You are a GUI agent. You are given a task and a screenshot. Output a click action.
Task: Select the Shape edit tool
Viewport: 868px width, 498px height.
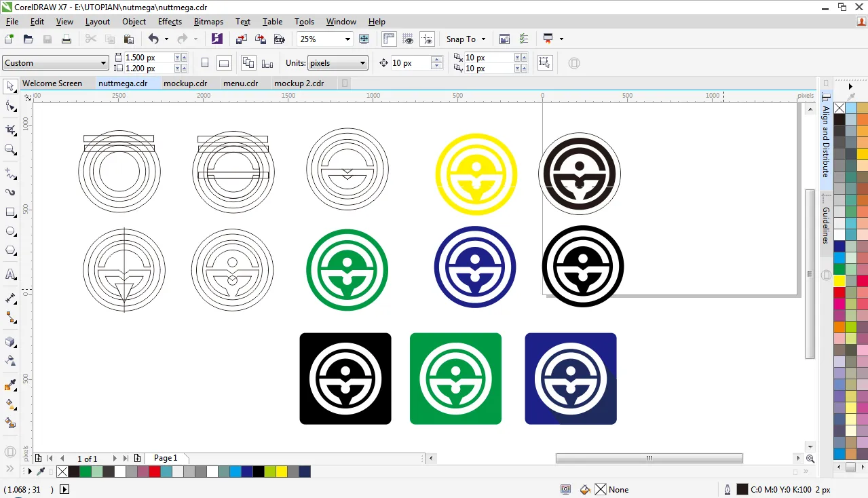[10, 107]
